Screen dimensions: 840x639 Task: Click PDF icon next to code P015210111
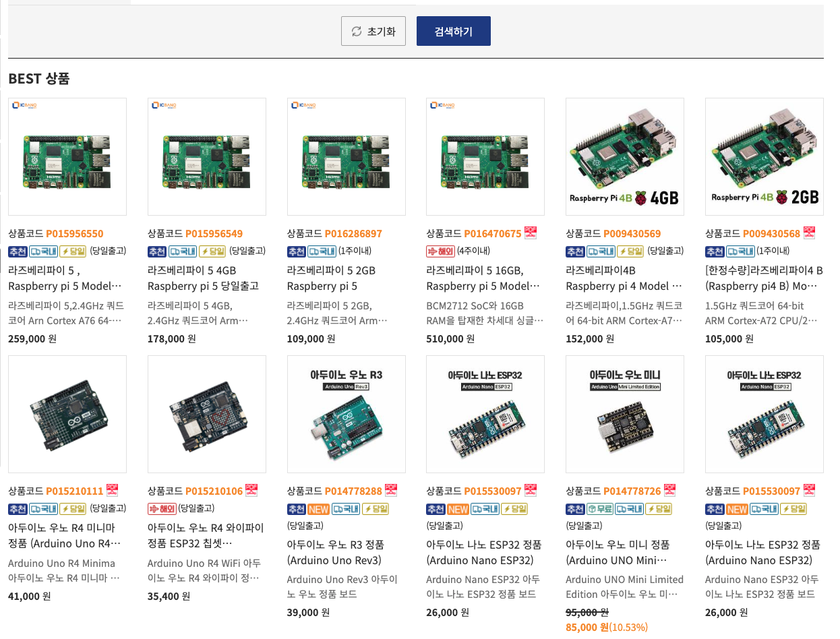click(x=112, y=490)
